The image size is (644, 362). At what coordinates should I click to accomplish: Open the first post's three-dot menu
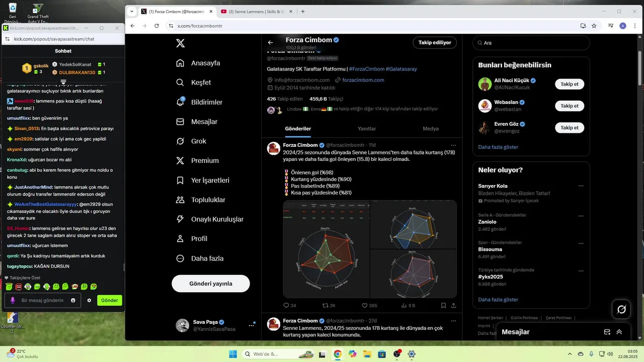click(x=453, y=145)
